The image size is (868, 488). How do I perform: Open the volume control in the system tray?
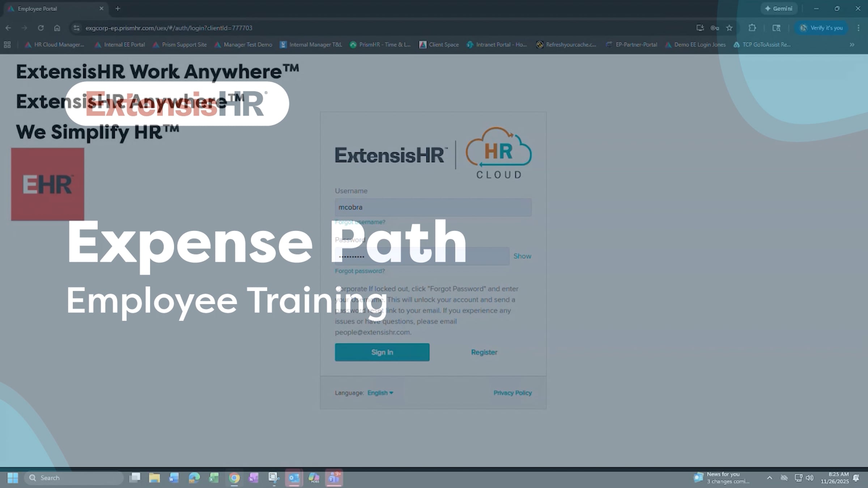click(810, 478)
